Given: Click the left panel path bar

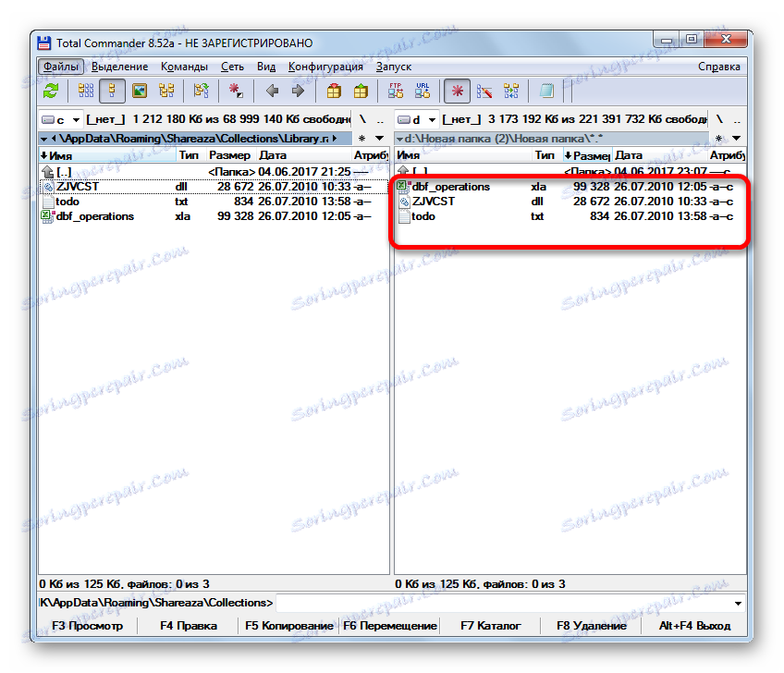Looking at the screenshot, I should tap(195, 139).
